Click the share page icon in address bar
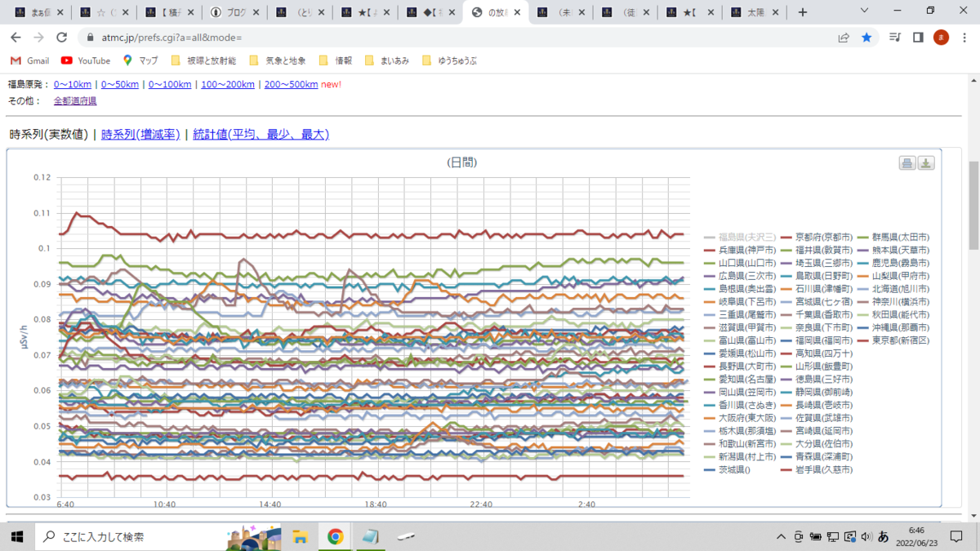Screen dimensions: 980x551 844,38
